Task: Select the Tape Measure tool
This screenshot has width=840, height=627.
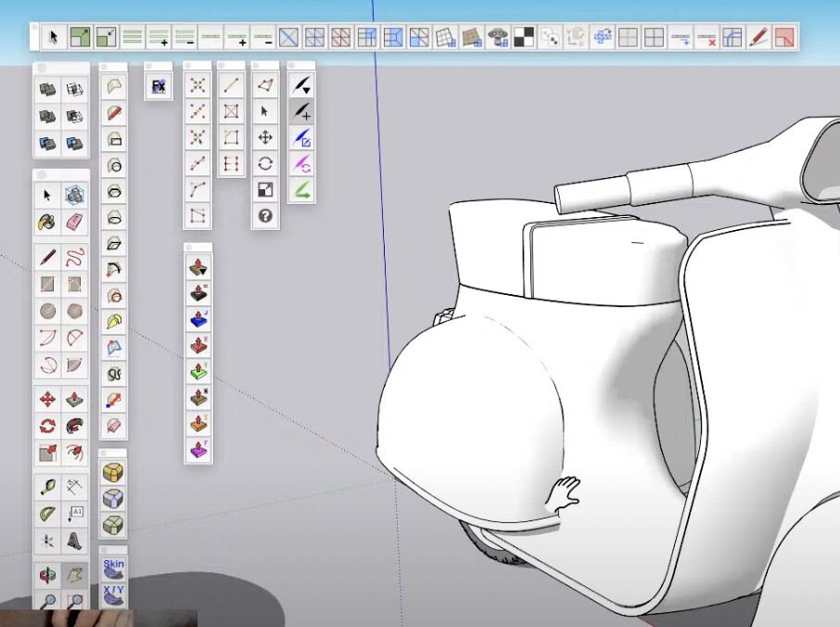Action: pos(47,487)
